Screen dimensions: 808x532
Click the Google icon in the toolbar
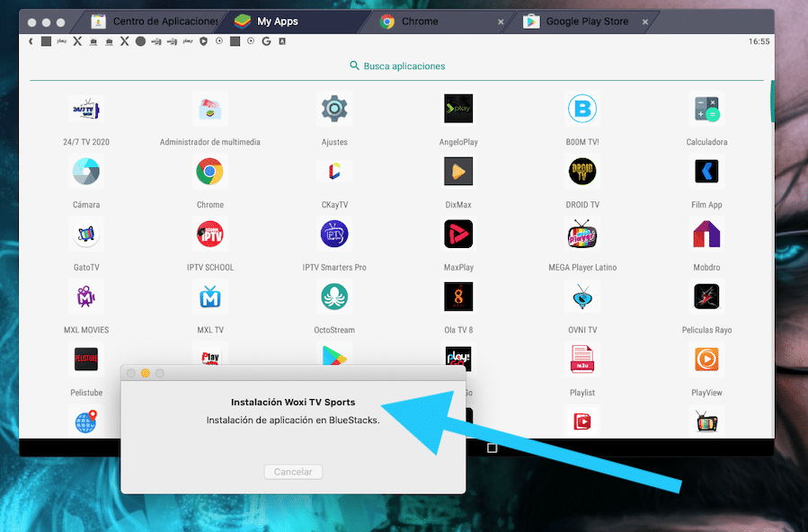click(x=266, y=40)
